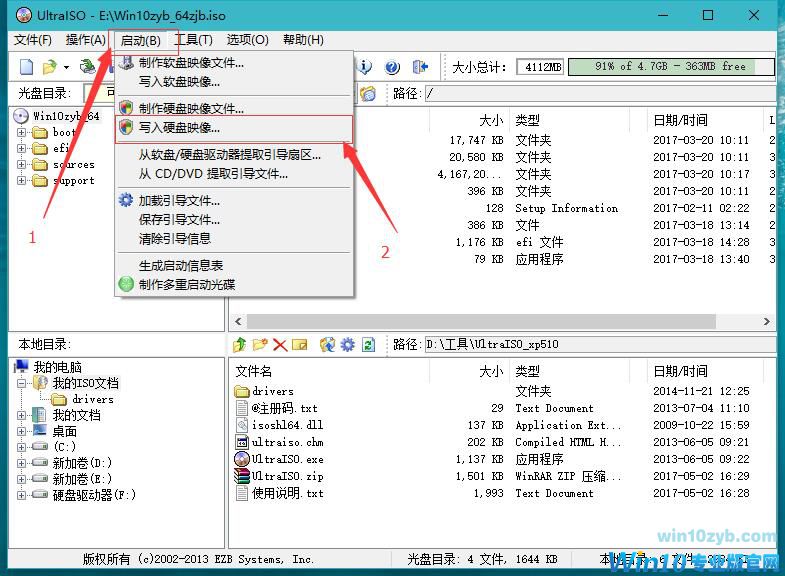This screenshot has width=785, height=576.
Task: Click the local 路径 path input field
Action: tap(597, 345)
